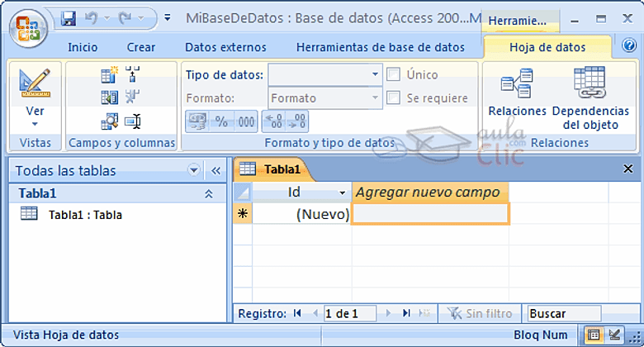Click the Buscar search box
The image size is (644, 347).
coord(564,313)
